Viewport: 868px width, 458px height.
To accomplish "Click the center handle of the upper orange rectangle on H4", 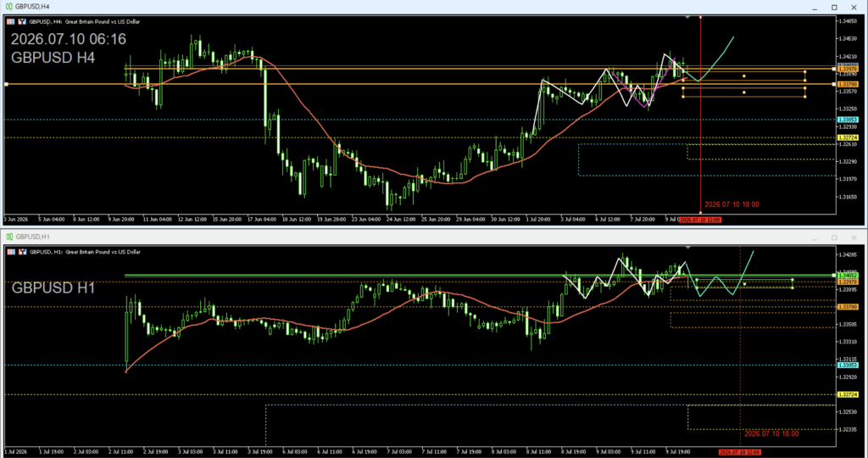I will click(x=744, y=75).
